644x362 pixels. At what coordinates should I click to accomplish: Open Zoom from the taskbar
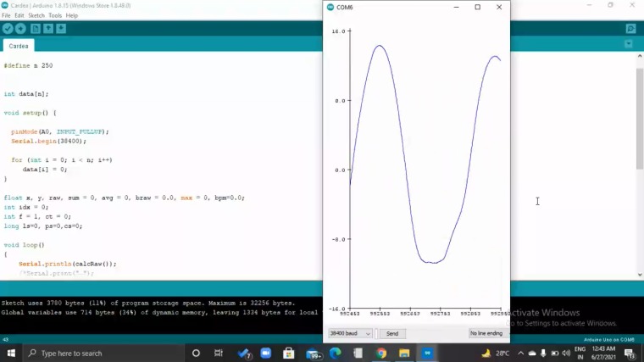[x=266, y=353]
